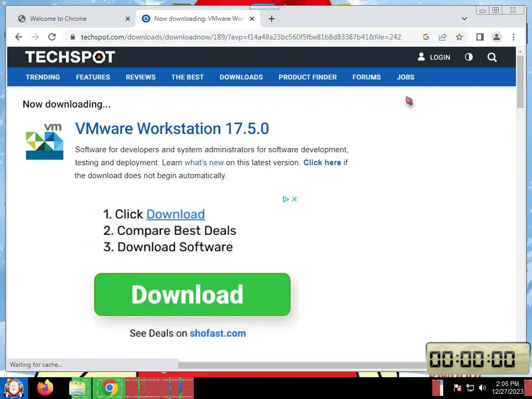Open the network tray icon
532x399 pixels.
coord(470,388)
